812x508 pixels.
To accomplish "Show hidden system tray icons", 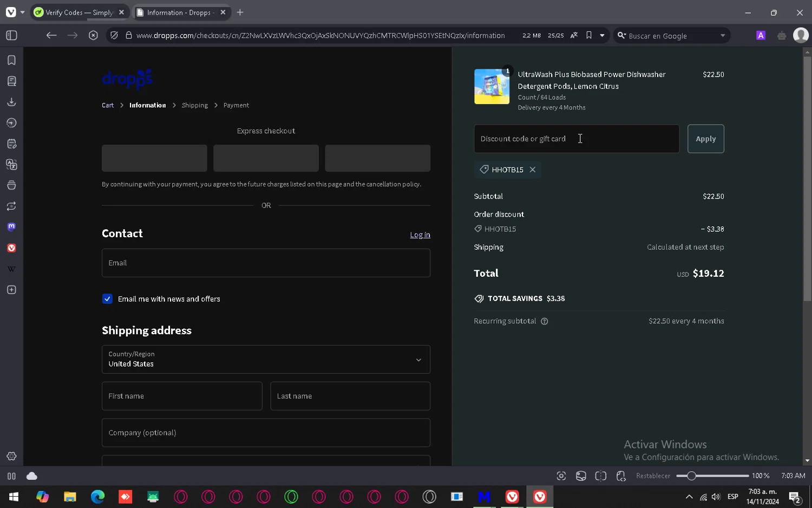I will (x=689, y=497).
